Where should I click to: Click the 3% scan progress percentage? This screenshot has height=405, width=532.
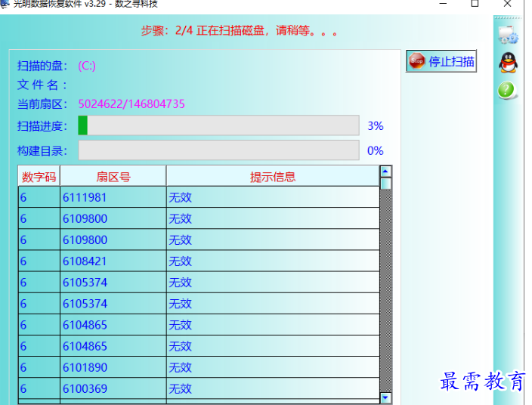pos(376,126)
